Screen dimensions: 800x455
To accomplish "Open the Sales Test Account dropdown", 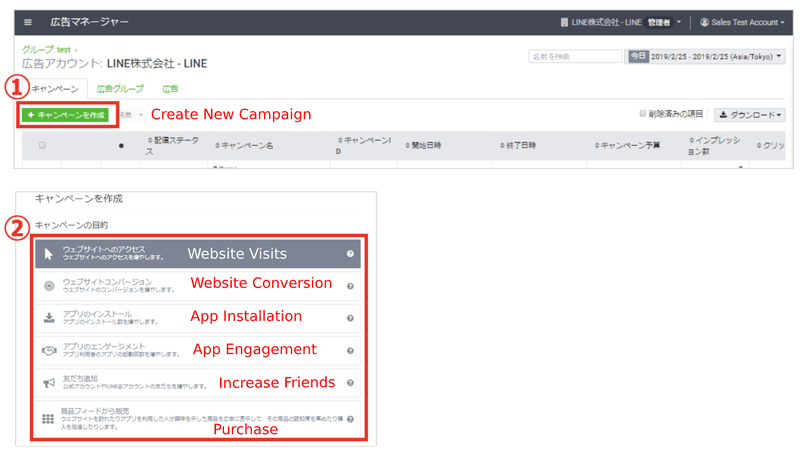I will (743, 22).
